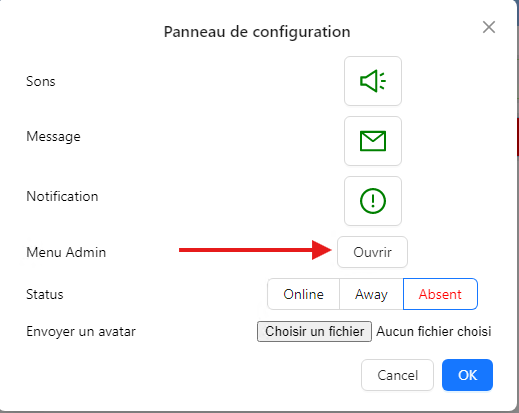Cancel the configuration changes

pyautogui.click(x=397, y=375)
